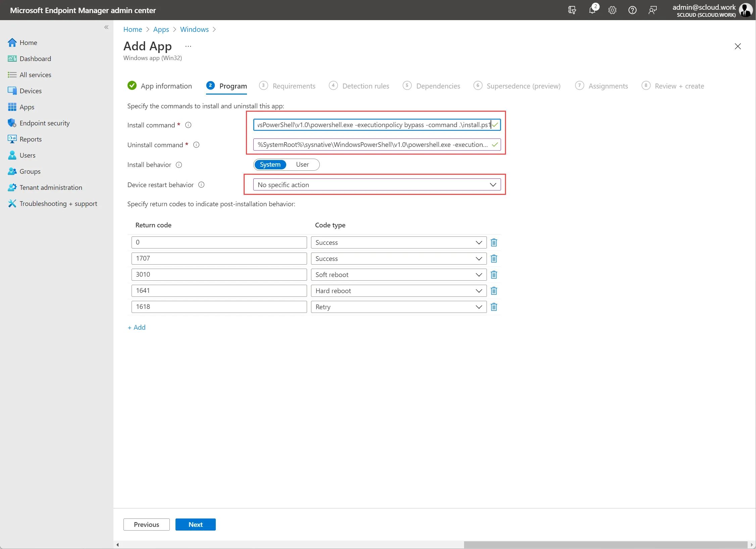Click the + Add return code link
The image size is (756, 549).
137,327
